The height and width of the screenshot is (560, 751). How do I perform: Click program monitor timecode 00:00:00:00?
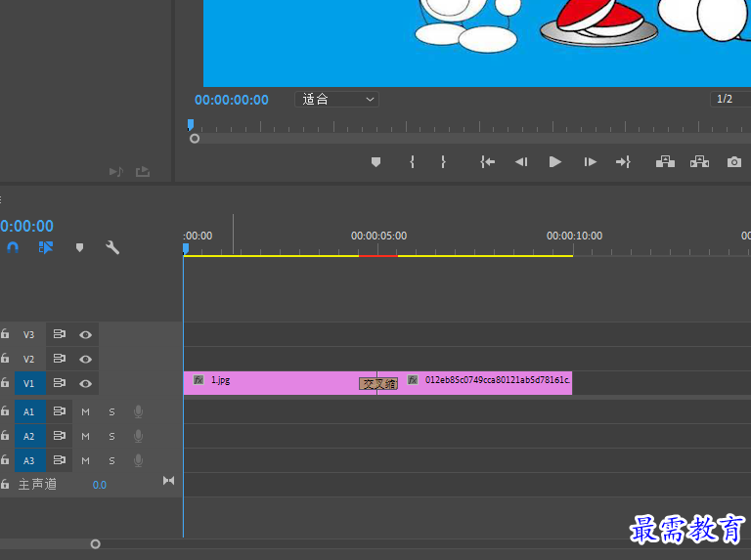[x=232, y=100]
